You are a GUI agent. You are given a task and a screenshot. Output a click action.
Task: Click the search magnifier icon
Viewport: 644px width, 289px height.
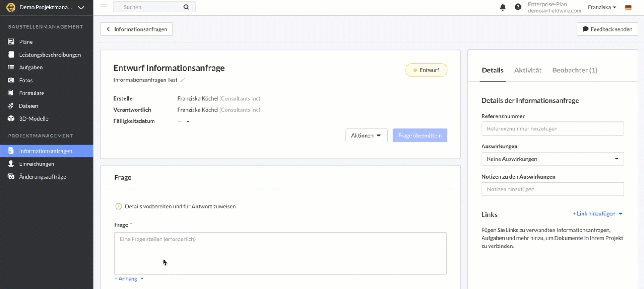click(186, 7)
